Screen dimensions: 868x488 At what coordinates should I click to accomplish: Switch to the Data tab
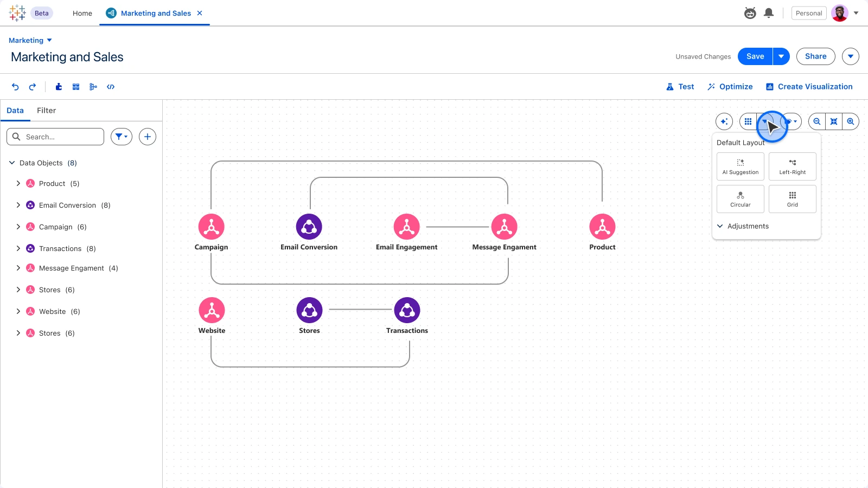[x=15, y=111]
